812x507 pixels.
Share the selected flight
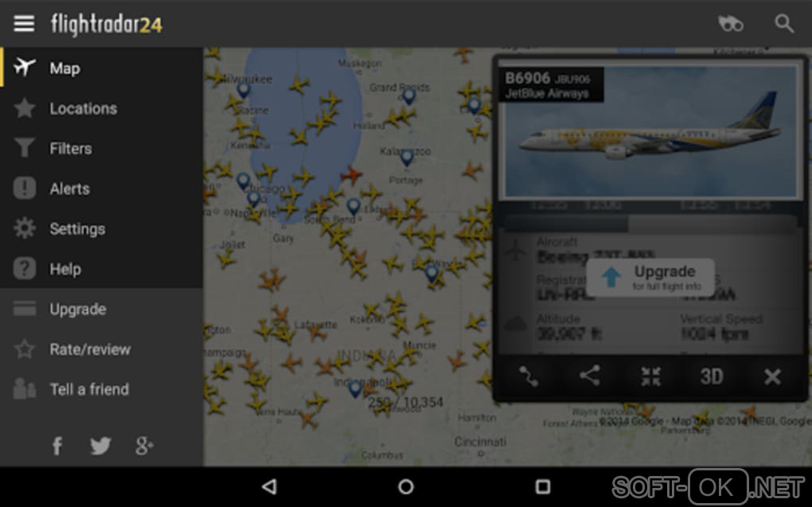point(589,376)
